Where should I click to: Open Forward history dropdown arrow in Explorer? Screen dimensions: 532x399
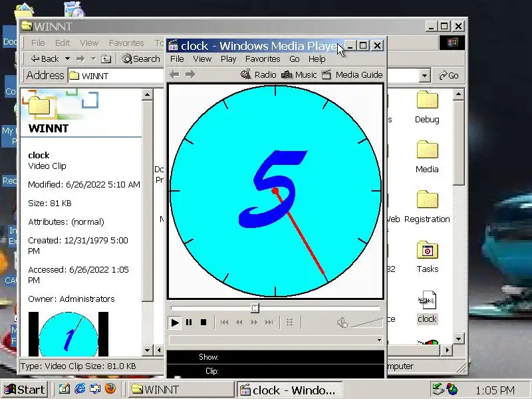tap(93, 59)
